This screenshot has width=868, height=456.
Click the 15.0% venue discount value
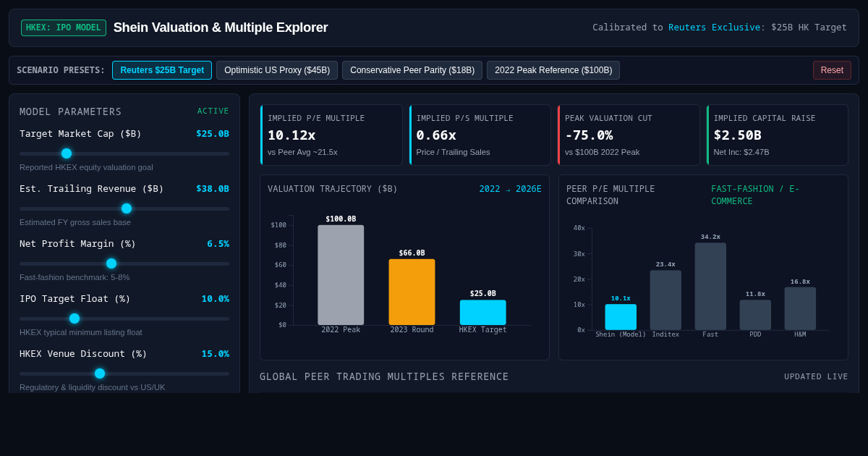click(216, 354)
